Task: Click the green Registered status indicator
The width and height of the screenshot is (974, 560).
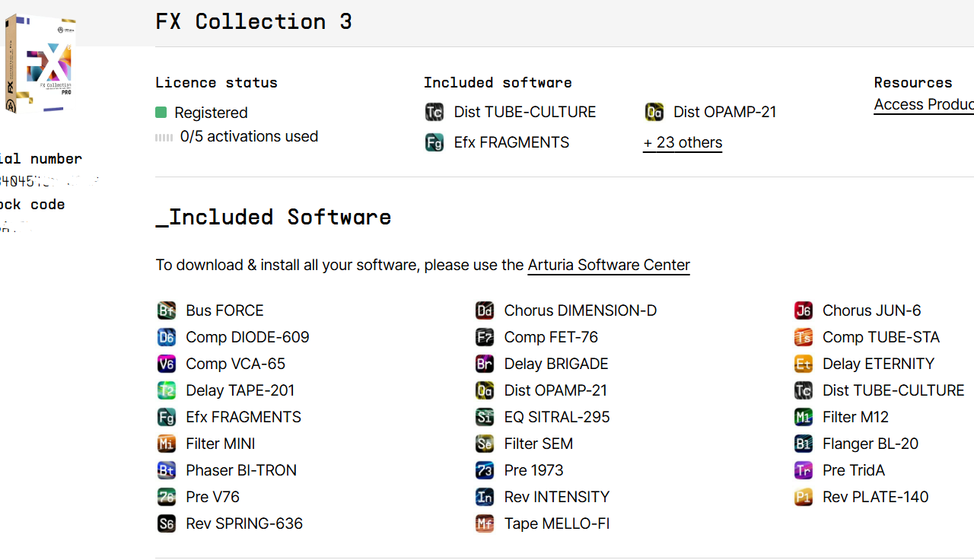Action: [x=161, y=113]
